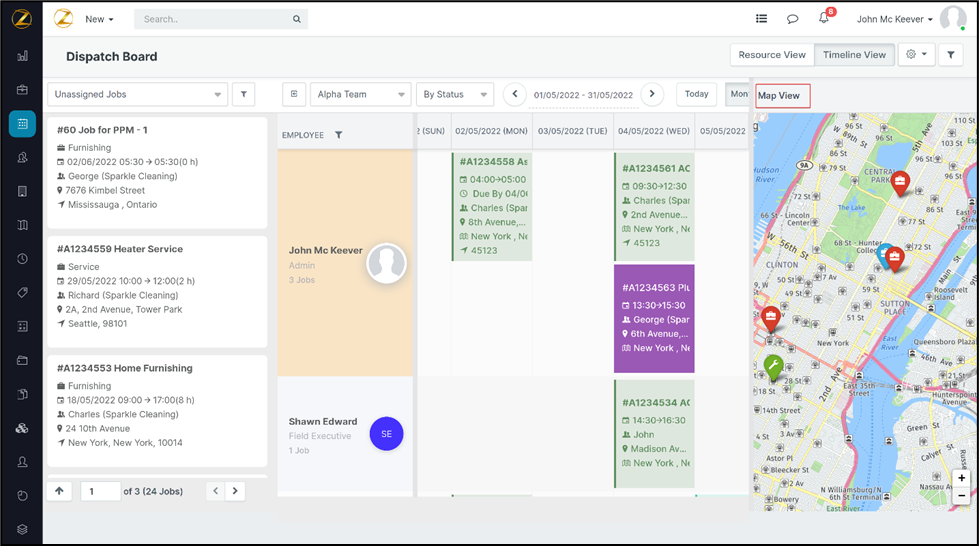
Task: Open the notifications bell icon
Action: (823, 19)
